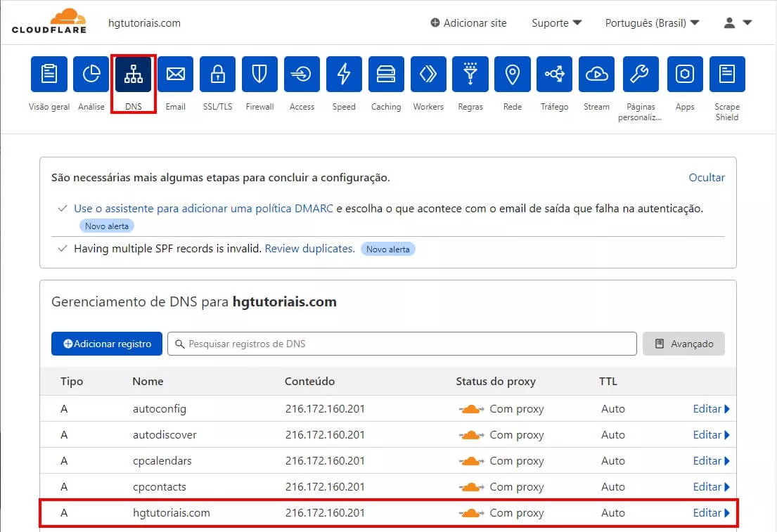
Task: Open the Rede network pin icon
Action: pos(513,74)
